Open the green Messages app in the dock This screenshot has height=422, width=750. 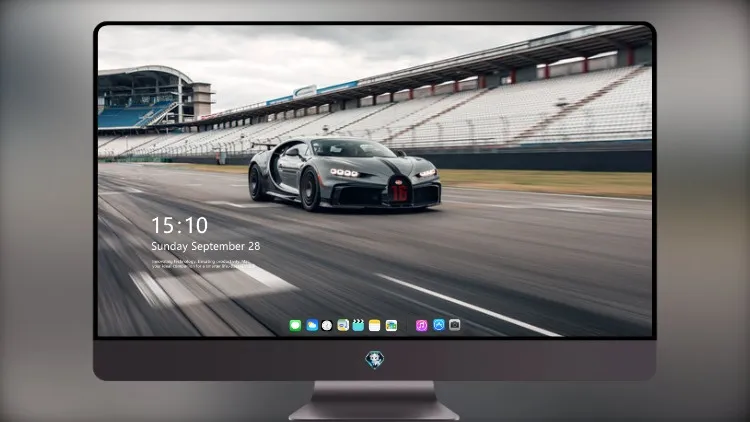(295, 325)
